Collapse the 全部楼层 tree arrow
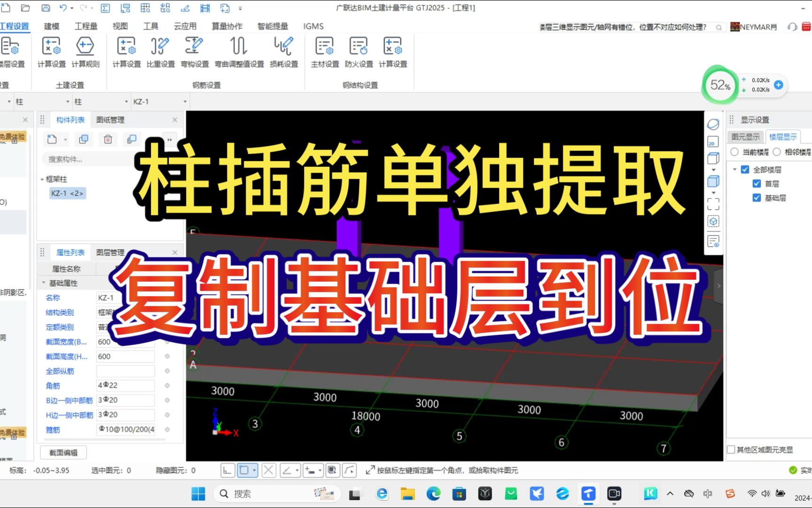 coord(734,169)
